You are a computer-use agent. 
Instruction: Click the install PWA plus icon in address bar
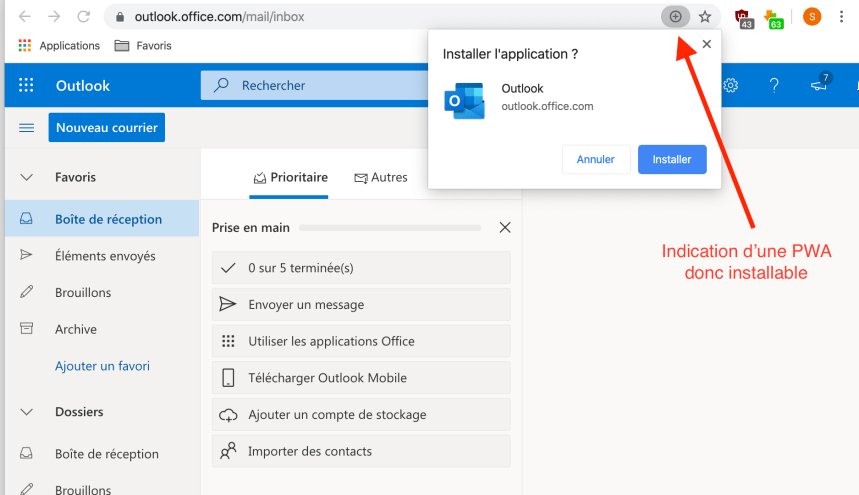coord(676,17)
